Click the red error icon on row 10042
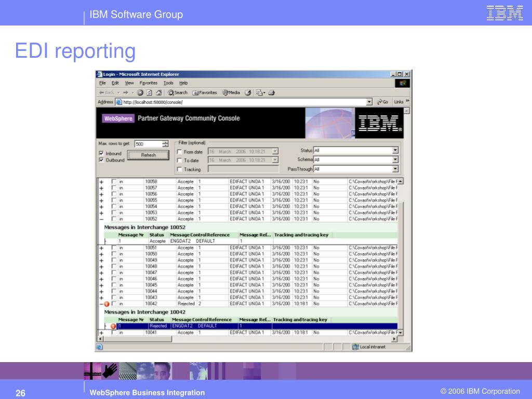Image resolution: width=532 pixels, height=399 pixels. pyautogui.click(x=107, y=304)
